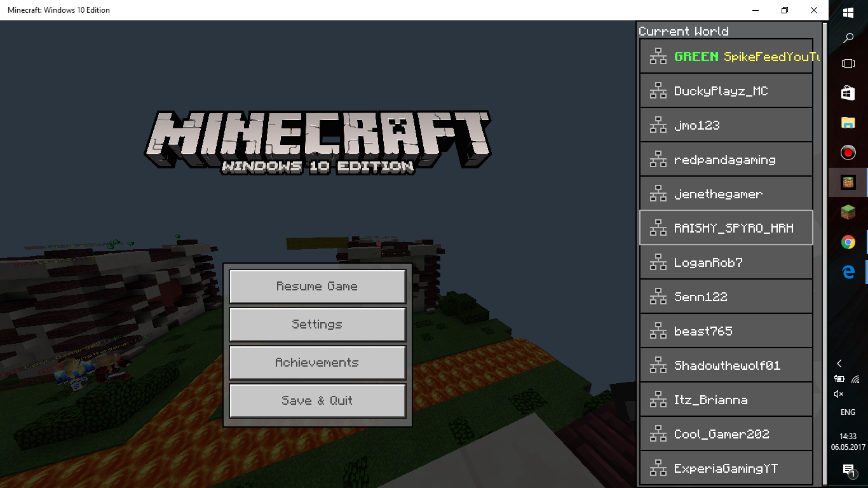Select player name ExperiaGamingYT
This screenshot has height=488, width=868.
tap(726, 469)
